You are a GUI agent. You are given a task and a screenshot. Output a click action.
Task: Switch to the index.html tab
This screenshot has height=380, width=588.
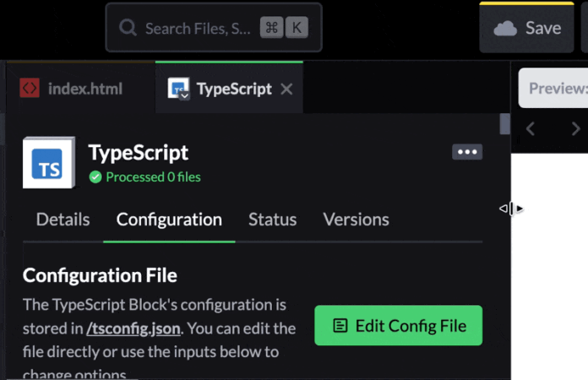point(73,89)
